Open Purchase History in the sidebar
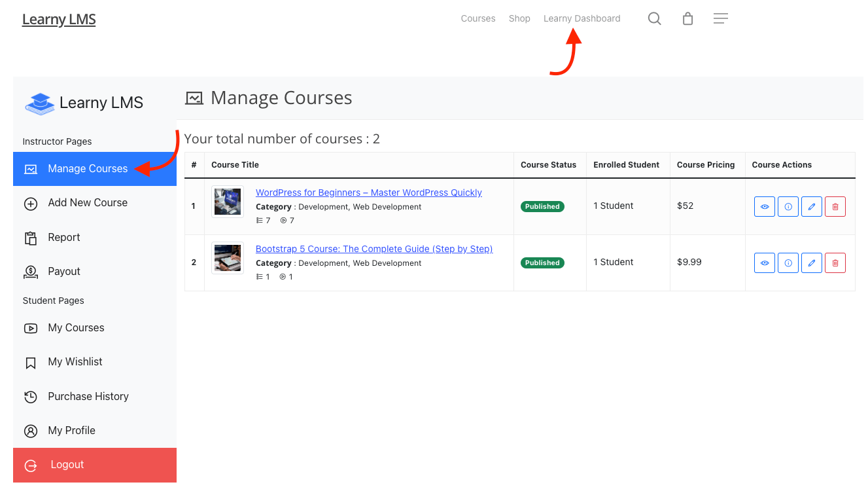Screen dimensions: 868x493 tap(95, 396)
